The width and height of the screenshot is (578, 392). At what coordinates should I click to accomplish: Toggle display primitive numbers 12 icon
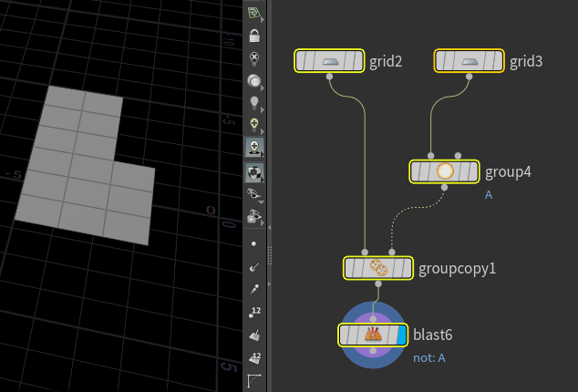pyautogui.click(x=254, y=358)
